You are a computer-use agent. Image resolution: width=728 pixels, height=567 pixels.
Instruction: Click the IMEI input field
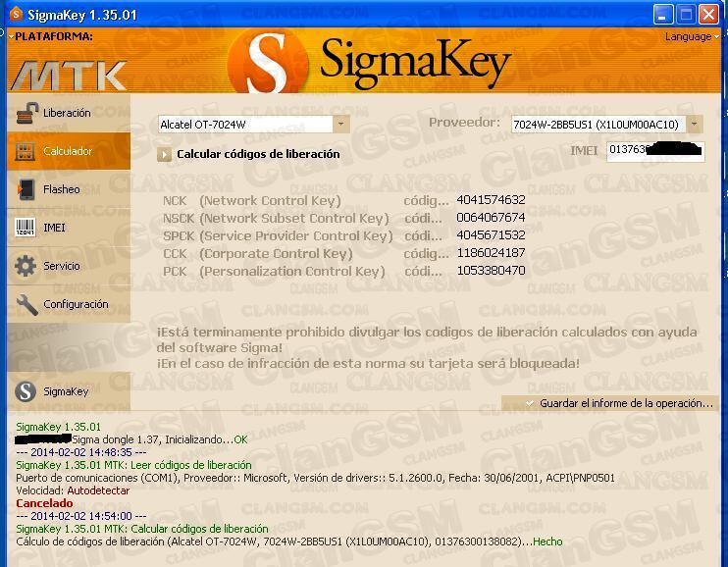coord(655,151)
